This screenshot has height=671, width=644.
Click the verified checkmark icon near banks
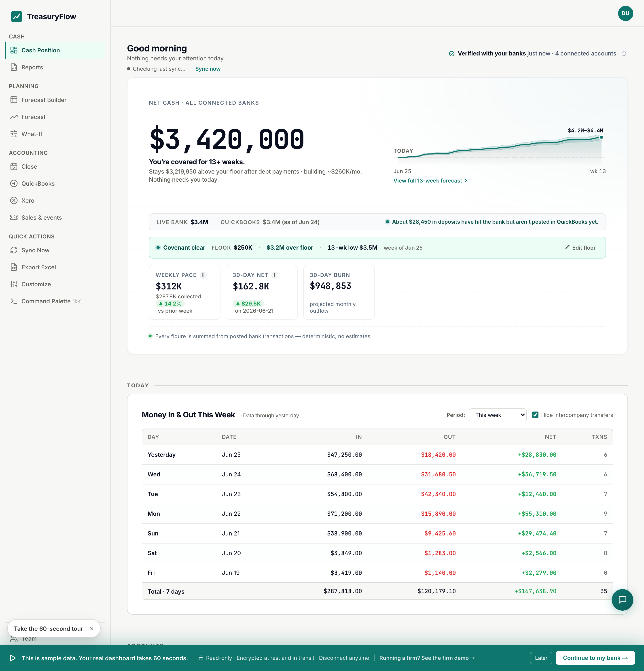(452, 54)
